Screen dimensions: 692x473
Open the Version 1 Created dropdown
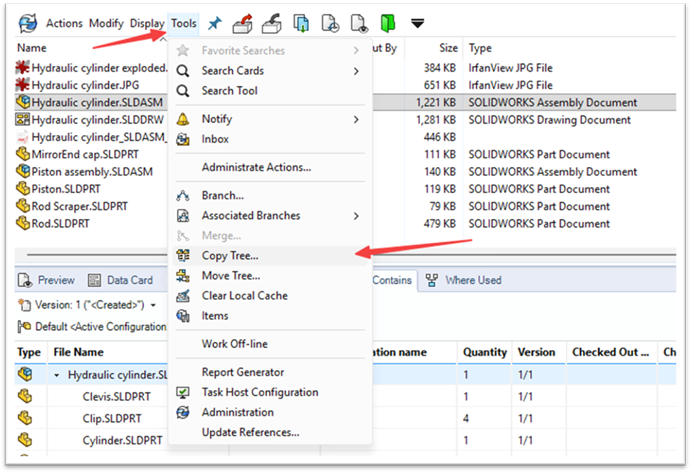pyautogui.click(x=153, y=305)
